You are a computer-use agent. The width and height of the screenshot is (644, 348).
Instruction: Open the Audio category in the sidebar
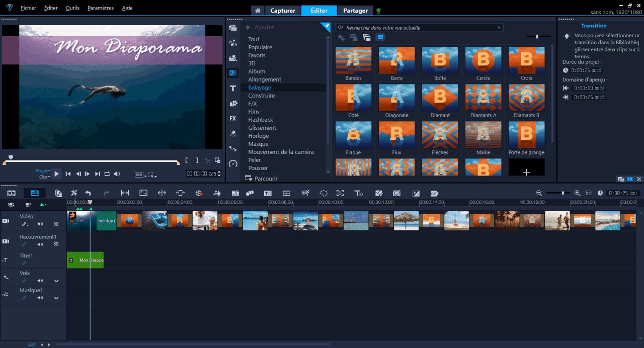232,43
